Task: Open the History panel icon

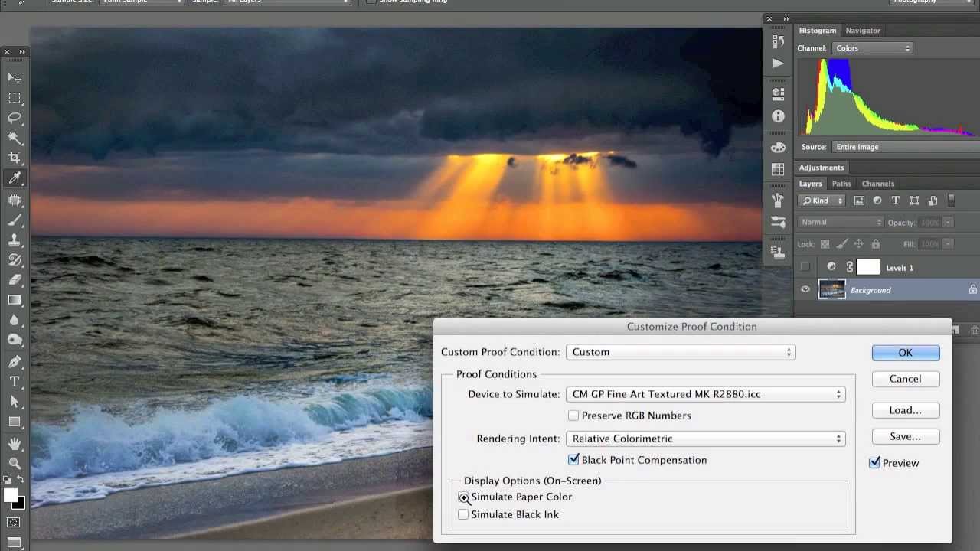Action: click(x=778, y=41)
